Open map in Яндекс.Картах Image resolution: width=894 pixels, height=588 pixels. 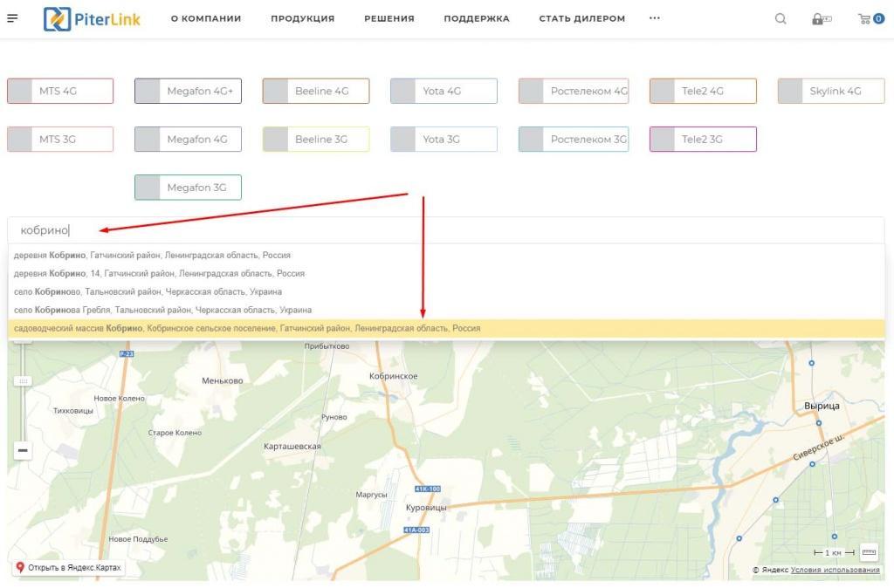(68, 567)
